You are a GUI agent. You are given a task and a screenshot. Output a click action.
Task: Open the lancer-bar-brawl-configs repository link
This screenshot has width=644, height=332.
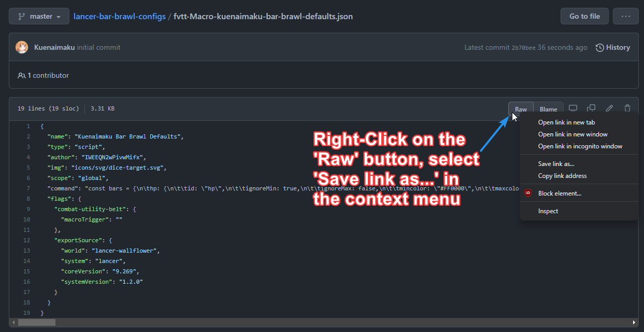pos(120,16)
